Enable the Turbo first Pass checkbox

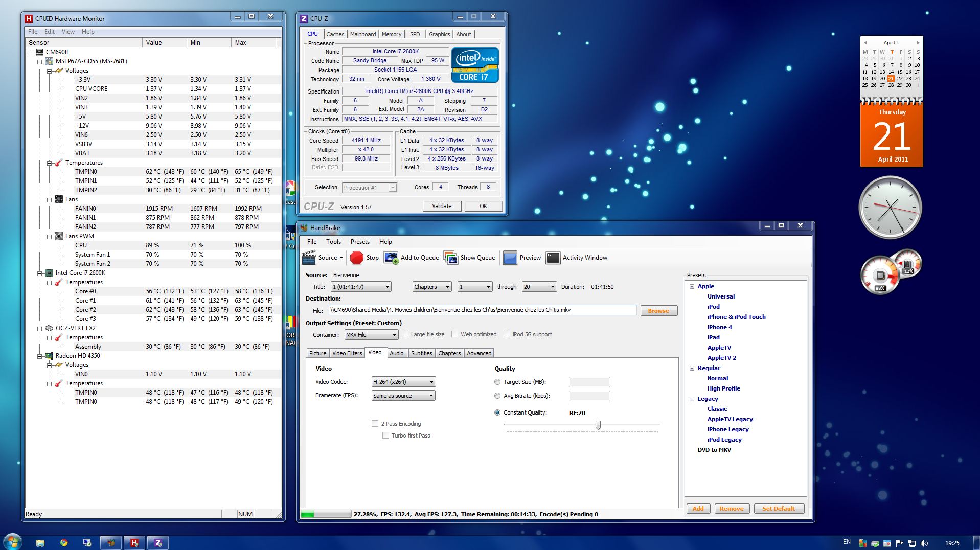click(386, 436)
